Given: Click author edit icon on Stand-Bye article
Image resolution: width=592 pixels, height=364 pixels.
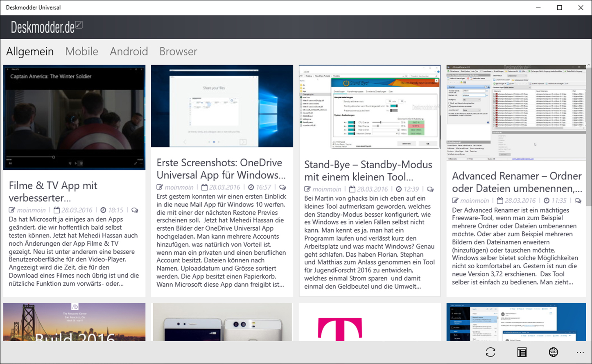Looking at the screenshot, I should [307, 189].
